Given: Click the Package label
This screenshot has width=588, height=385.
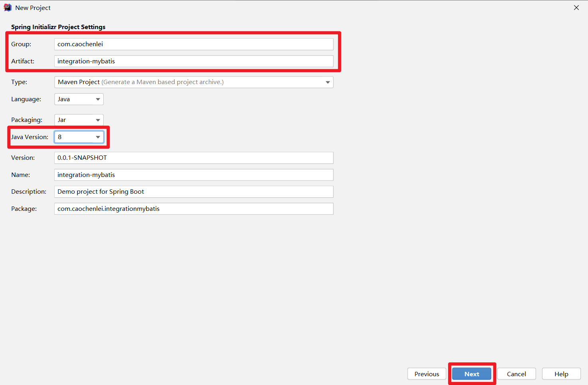Looking at the screenshot, I should point(24,209).
